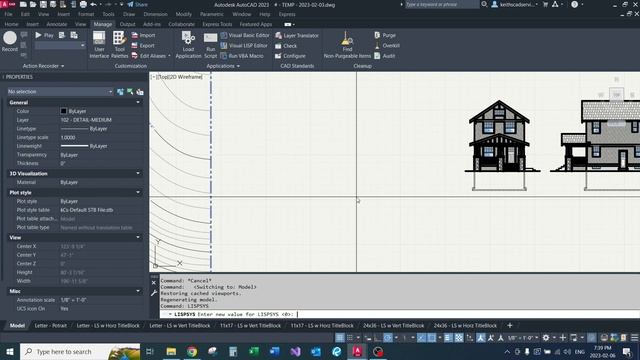Switch to Letter - Portrait layout tab
Viewport: 640px width, 360px height.
pyautogui.click(x=51, y=326)
